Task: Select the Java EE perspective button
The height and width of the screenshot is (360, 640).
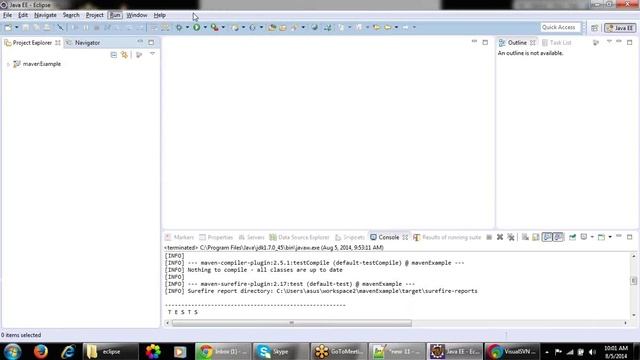Action: [x=620, y=28]
